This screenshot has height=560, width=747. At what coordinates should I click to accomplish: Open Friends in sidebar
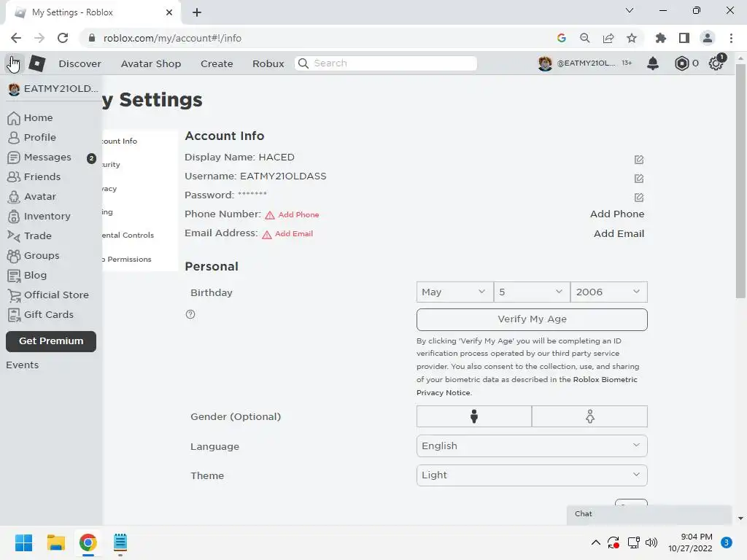point(34,176)
